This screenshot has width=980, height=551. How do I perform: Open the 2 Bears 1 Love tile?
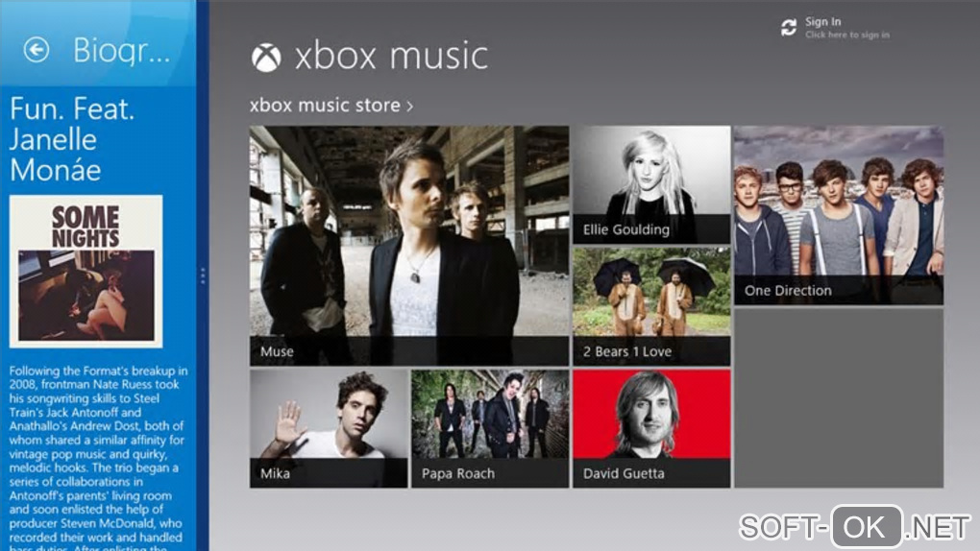pos(651,306)
